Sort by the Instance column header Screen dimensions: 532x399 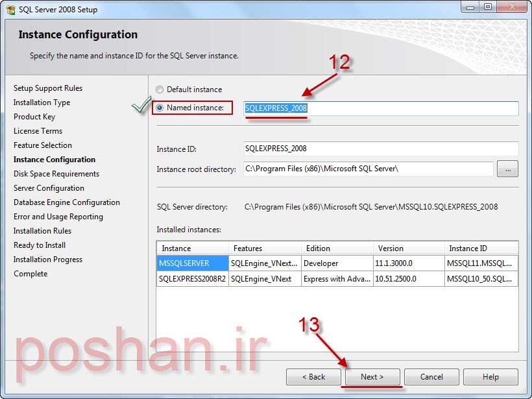[x=192, y=248]
